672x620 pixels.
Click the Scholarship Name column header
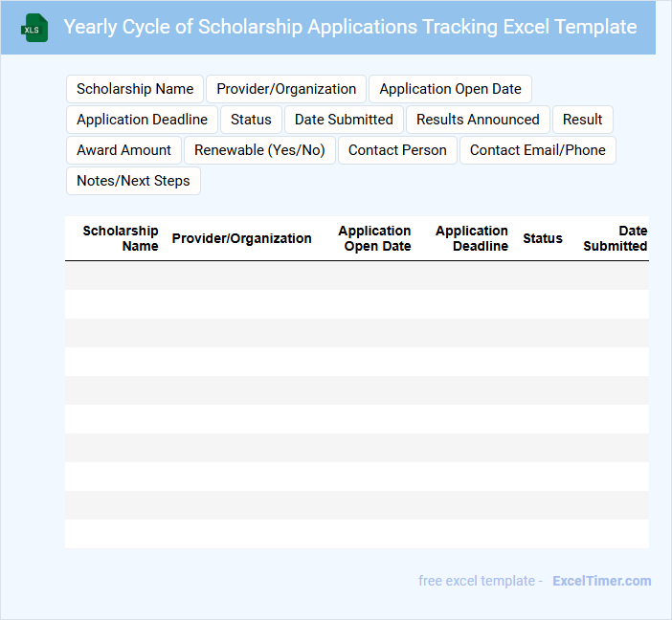[121, 238]
